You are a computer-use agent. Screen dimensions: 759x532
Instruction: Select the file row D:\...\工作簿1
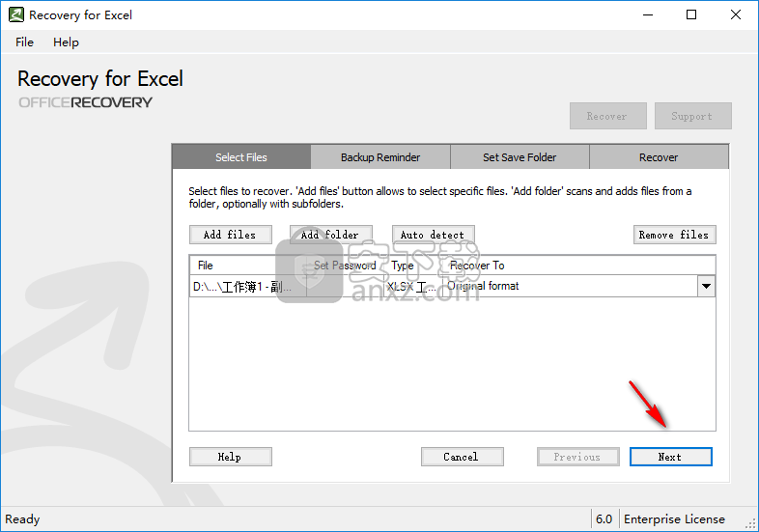pyautogui.click(x=247, y=286)
